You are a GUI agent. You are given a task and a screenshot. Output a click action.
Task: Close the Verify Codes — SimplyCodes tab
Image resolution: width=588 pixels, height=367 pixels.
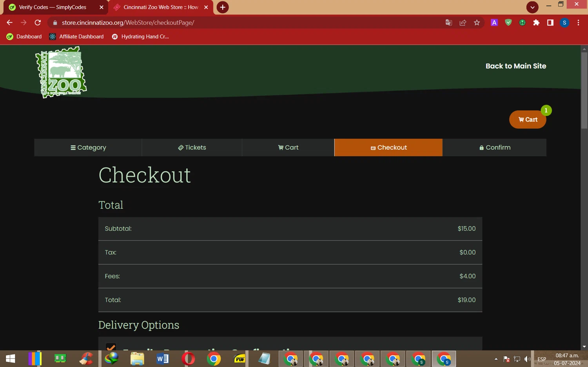[x=102, y=7]
